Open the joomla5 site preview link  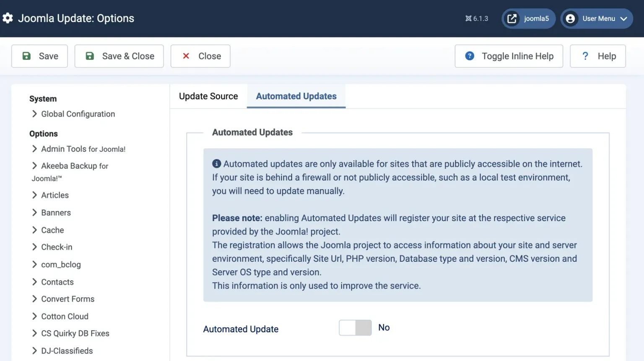coord(528,18)
